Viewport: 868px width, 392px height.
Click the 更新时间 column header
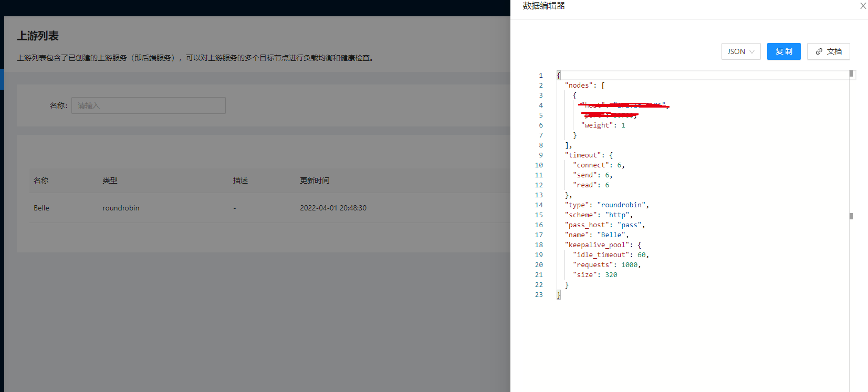coord(315,181)
